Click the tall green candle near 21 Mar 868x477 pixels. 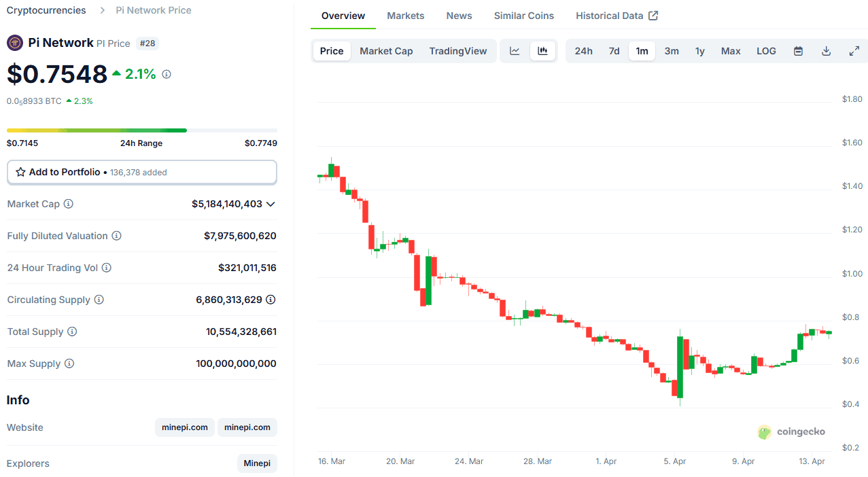point(429,281)
